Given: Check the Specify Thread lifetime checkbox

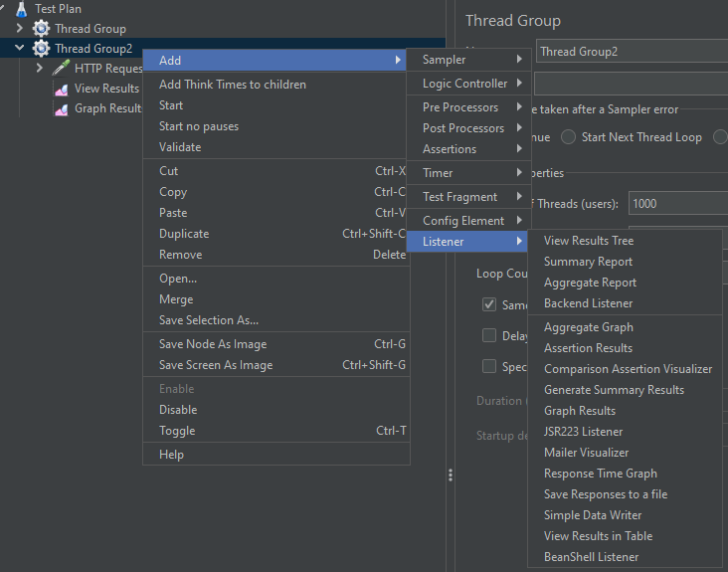Looking at the screenshot, I should pos(489,366).
